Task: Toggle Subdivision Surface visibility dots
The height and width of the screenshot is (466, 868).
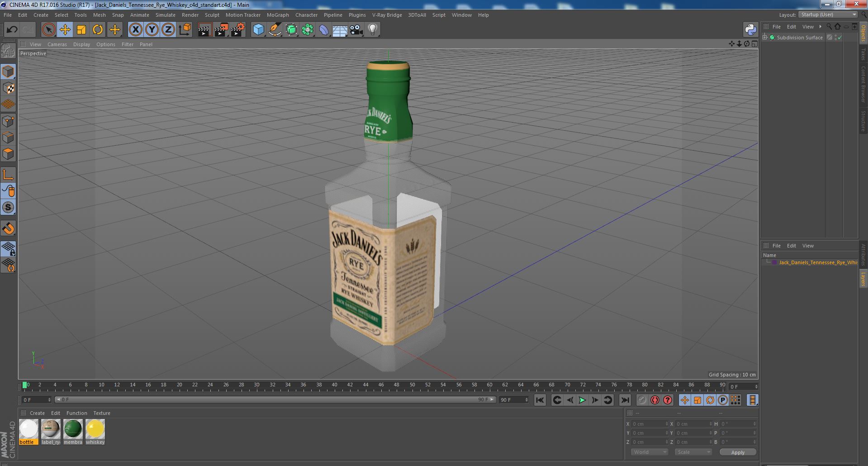Action: (835, 38)
